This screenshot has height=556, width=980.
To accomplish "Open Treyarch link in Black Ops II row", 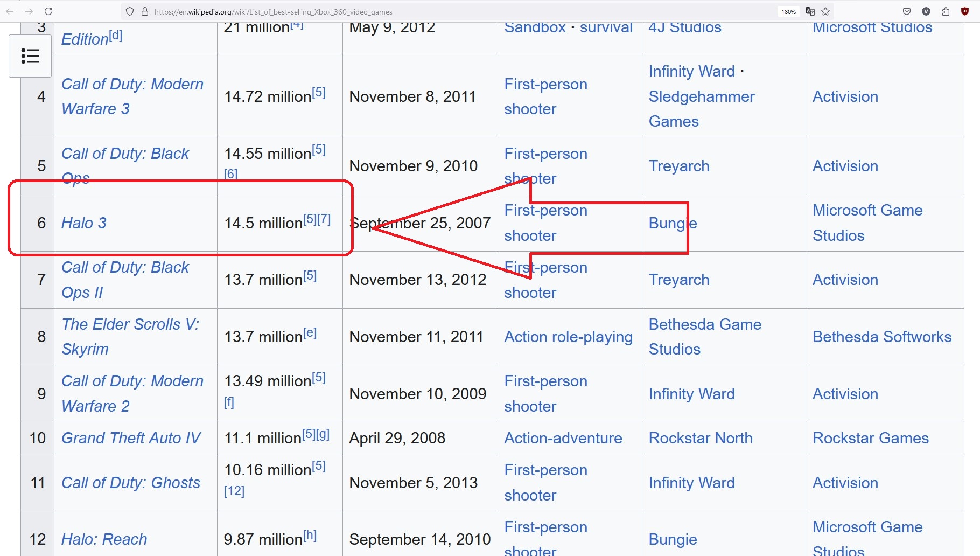I will (679, 280).
